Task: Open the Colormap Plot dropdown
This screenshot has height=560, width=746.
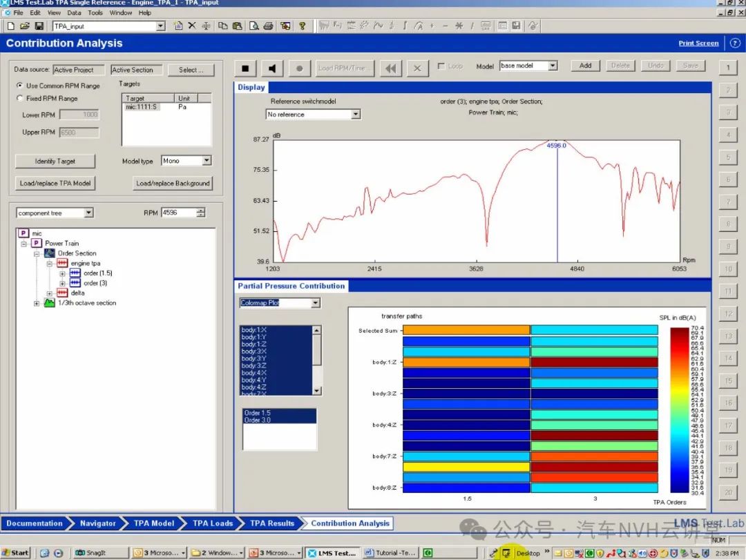Action: pyautogui.click(x=316, y=303)
